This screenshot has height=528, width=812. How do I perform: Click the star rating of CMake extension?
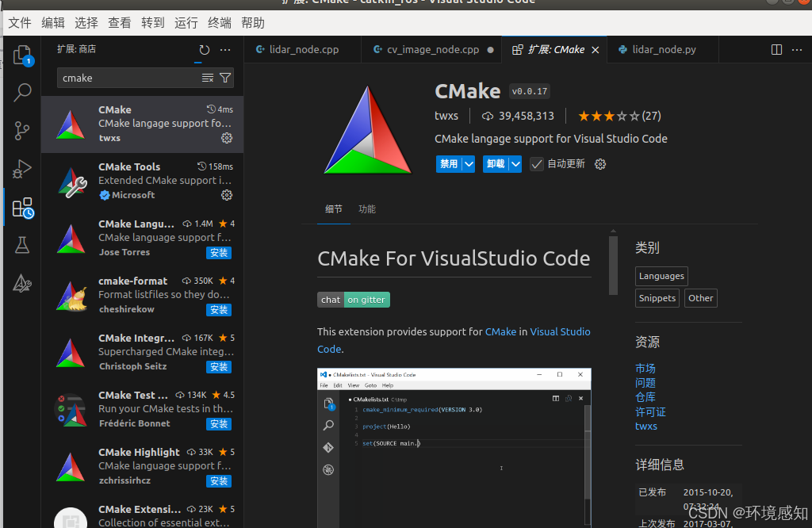619,116
